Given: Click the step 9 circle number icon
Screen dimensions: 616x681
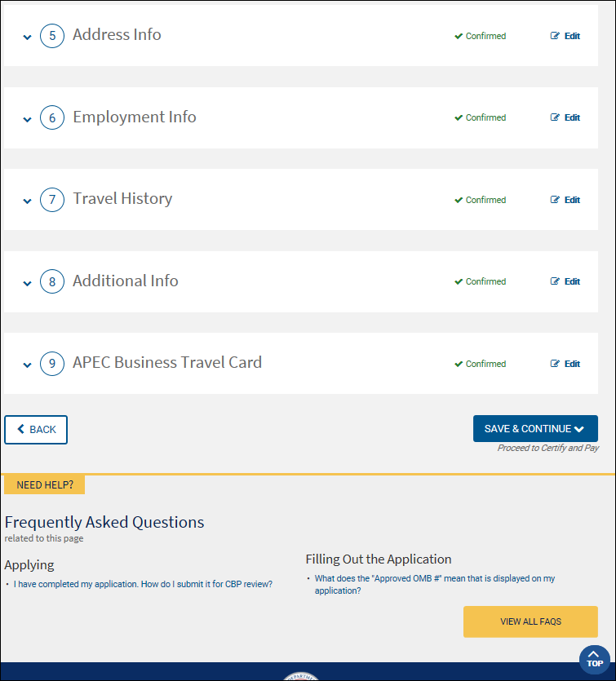Looking at the screenshot, I should 52,364.
